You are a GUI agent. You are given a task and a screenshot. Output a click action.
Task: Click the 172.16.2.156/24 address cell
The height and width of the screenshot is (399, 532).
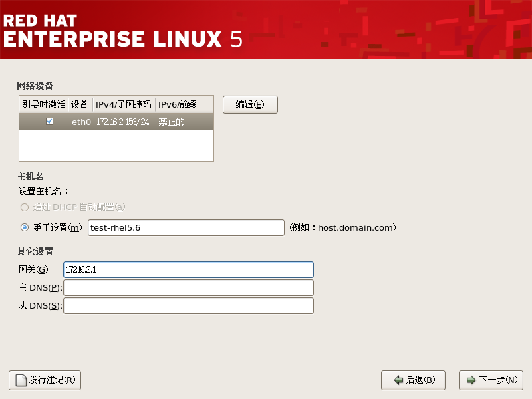point(123,122)
